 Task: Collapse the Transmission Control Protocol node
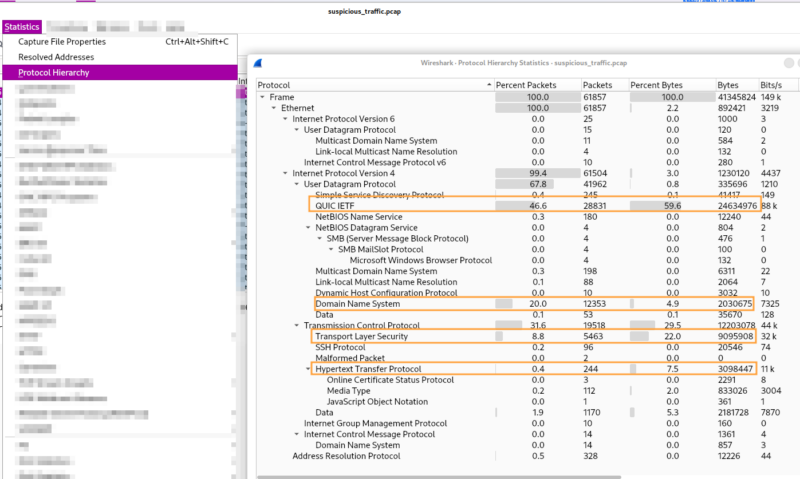pos(296,325)
